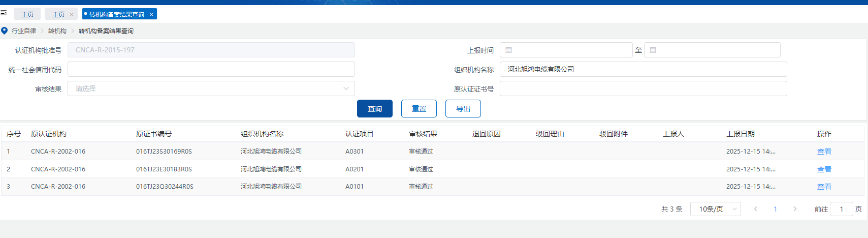Close the second 主页 tab
This screenshot has height=238, width=868.
72,15
